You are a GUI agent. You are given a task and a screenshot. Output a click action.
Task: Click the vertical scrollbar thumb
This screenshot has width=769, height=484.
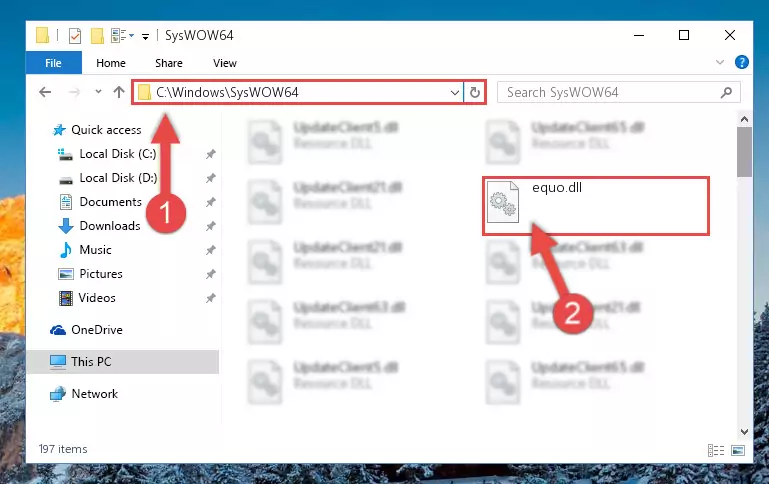point(744,152)
